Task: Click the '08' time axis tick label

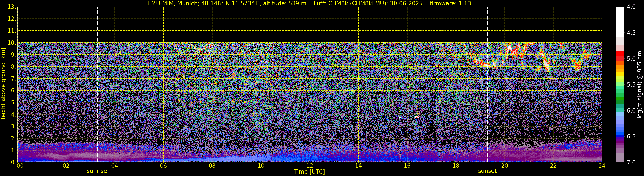Action: (x=212, y=166)
